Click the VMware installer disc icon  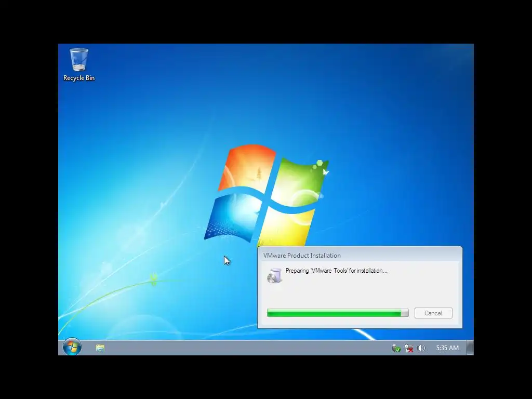click(x=274, y=275)
